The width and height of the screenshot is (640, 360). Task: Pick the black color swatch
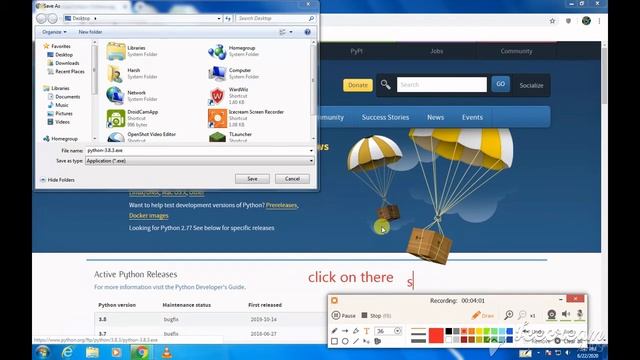coord(449,331)
